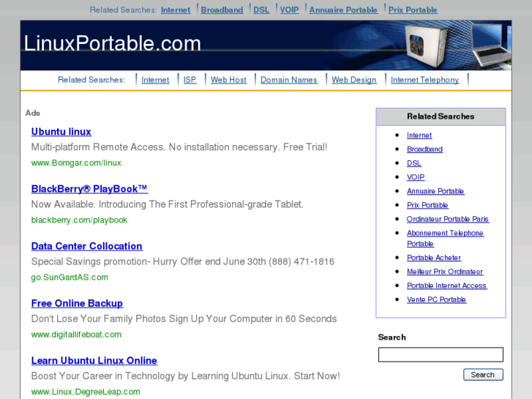The image size is (532, 399).
Task: Open Portable Acheter sidebar link
Action: [434, 258]
